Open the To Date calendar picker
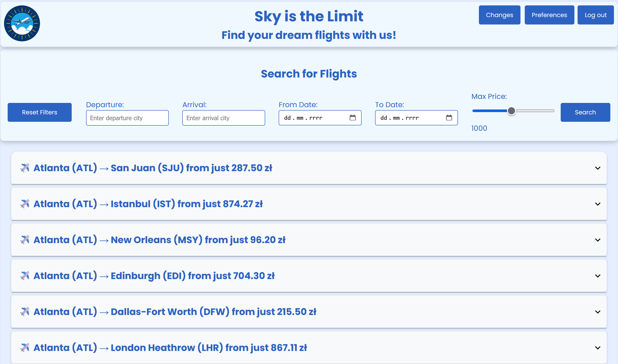 (x=449, y=118)
